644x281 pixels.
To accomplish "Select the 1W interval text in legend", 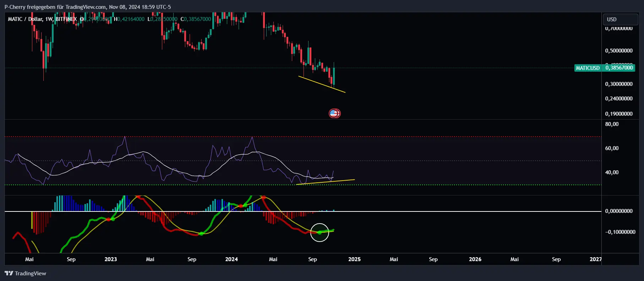I will tap(49, 19).
